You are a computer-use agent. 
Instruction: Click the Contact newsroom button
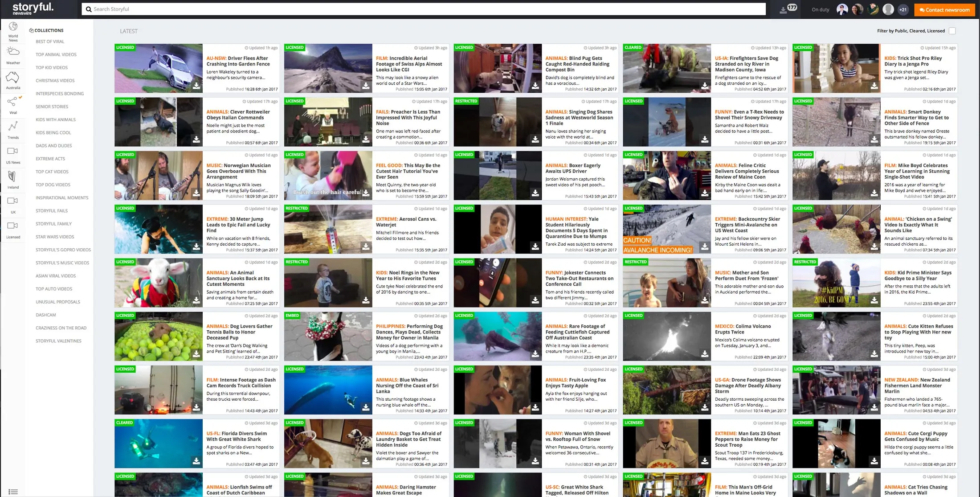tap(944, 9)
